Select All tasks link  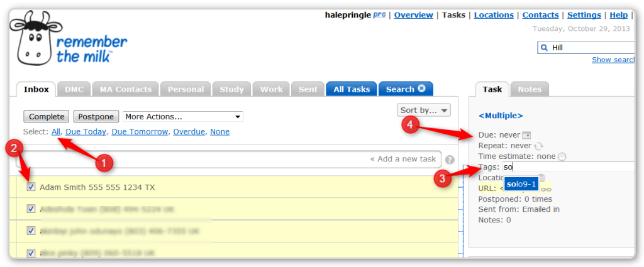[x=56, y=132]
